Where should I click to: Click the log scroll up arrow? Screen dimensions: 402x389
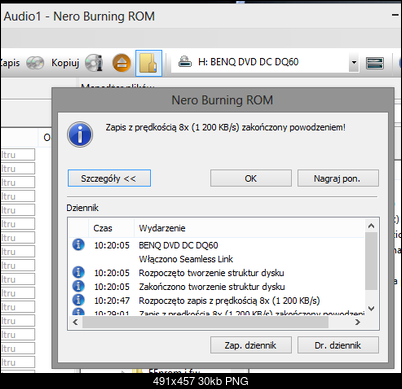pyautogui.click(x=371, y=226)
